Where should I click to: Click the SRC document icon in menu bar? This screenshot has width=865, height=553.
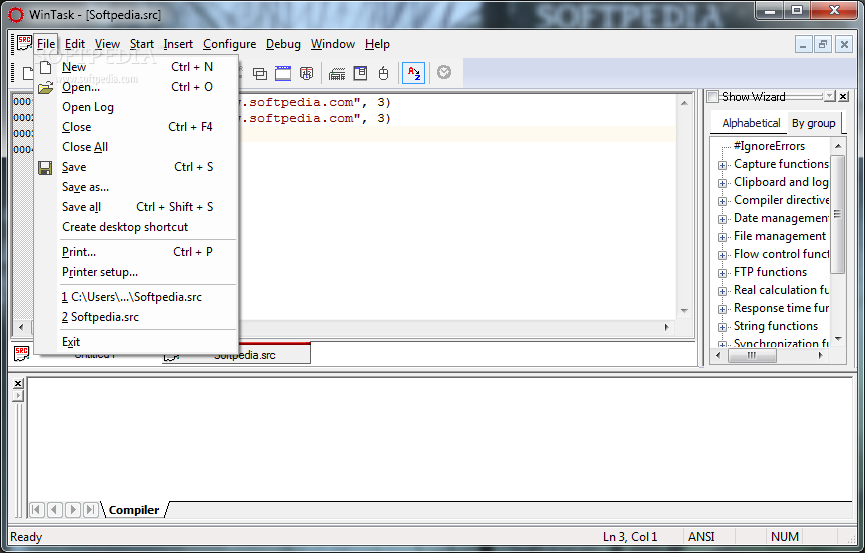(x=24, y=43)
